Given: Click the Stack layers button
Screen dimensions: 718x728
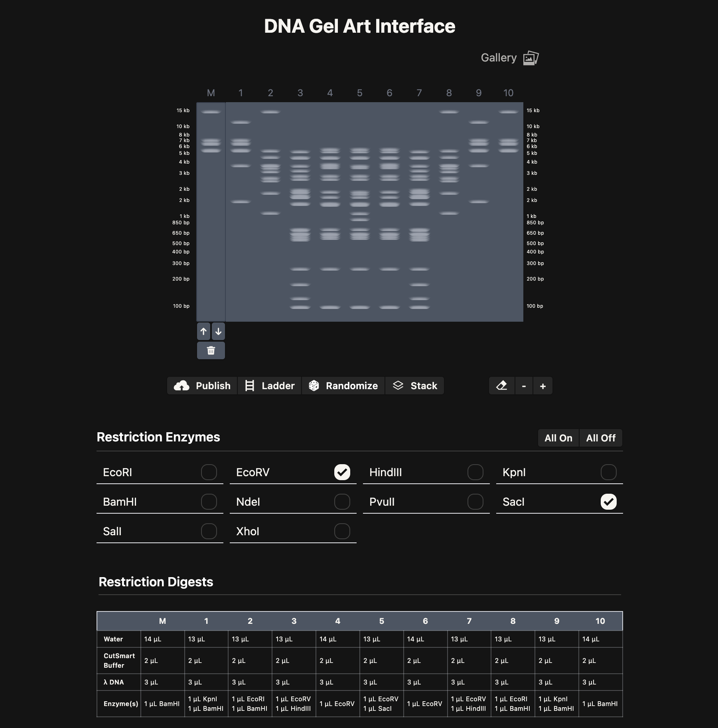Looking at the screenshot, I should (415, 386).
